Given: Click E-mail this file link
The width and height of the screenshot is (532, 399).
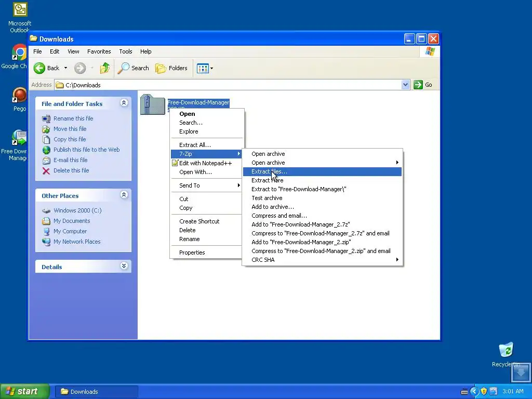Looking at the screenshot, I should coord(70,160).
